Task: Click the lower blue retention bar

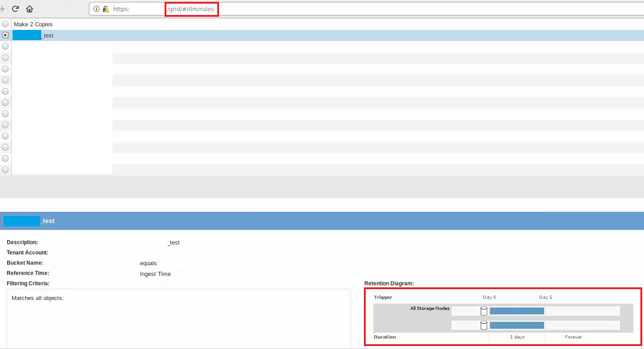Action: click(517, 325)
